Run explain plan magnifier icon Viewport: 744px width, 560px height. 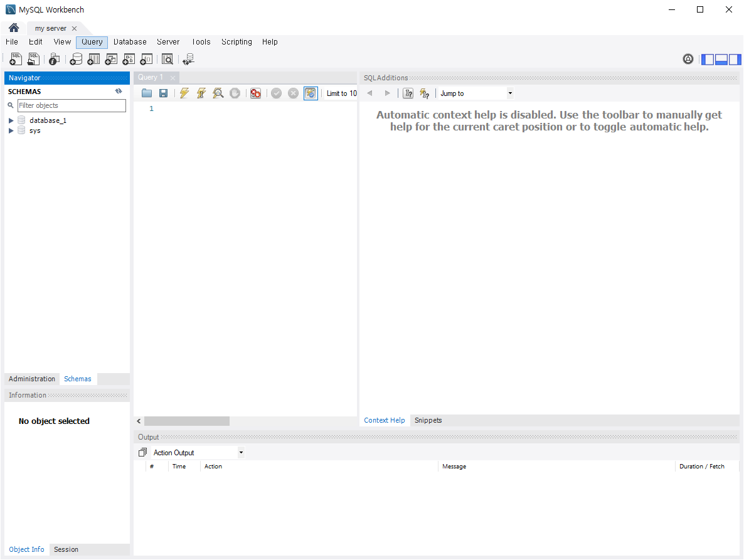218,93
